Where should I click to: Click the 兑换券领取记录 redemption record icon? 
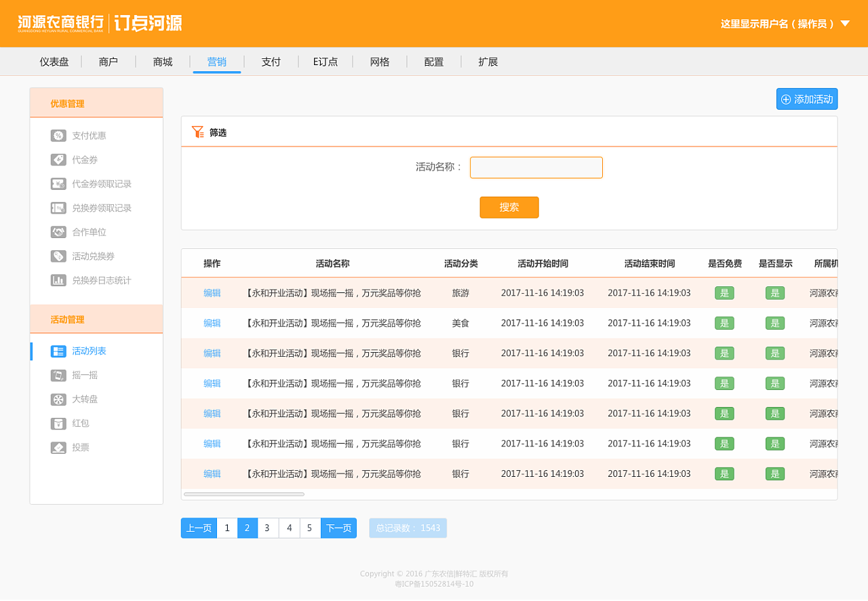pos(57,208)
